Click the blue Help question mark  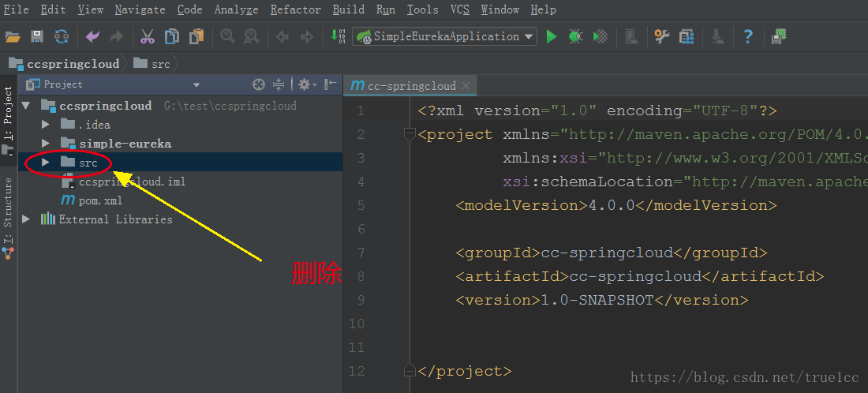748,37
